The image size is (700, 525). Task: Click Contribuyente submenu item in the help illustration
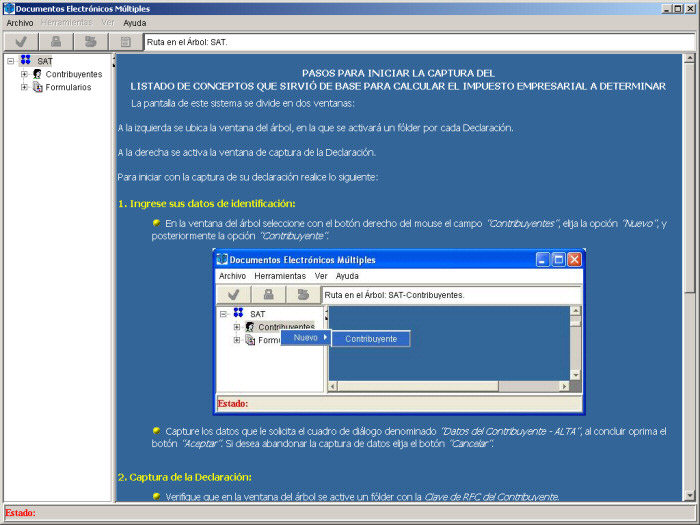pyautogui.click(x=371, y=339)
